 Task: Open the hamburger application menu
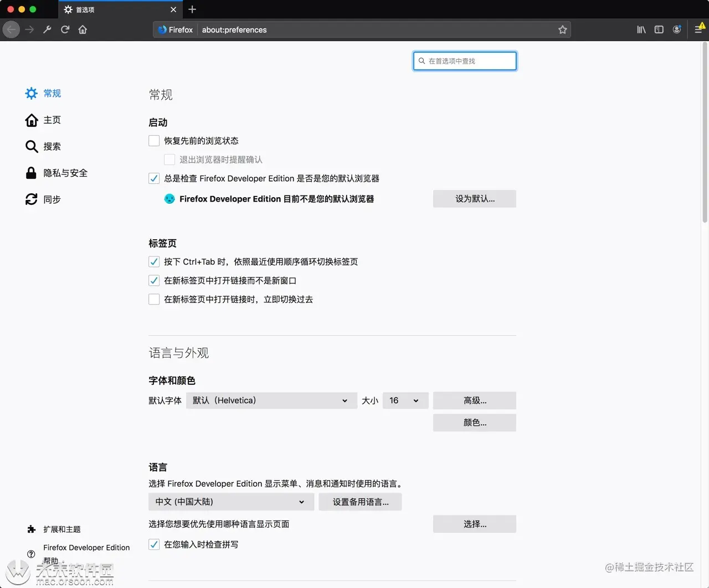pos(698,29)
